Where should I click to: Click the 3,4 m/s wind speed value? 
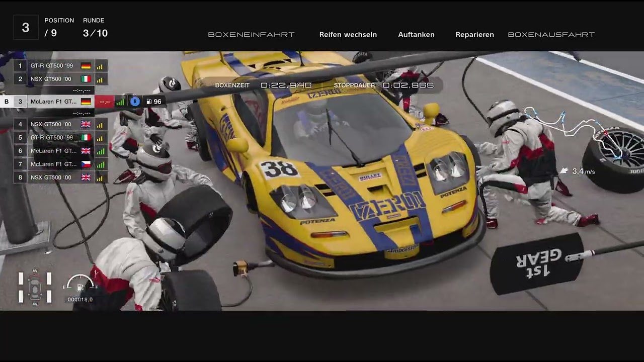click(x=584, y=171)
